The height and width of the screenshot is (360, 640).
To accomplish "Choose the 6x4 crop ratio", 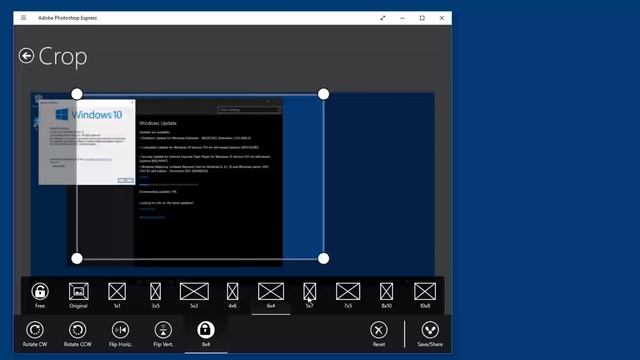I will pos(271,295).
